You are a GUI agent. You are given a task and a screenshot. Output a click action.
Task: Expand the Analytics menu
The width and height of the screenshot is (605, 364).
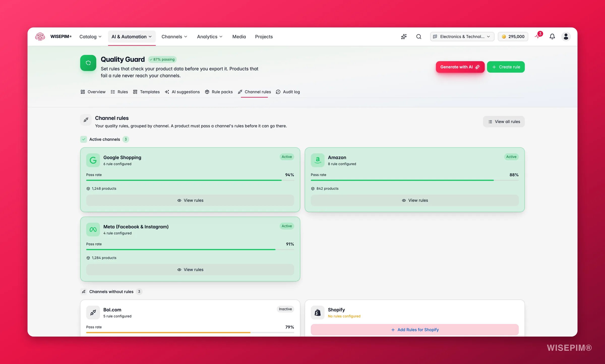point(210,37)
